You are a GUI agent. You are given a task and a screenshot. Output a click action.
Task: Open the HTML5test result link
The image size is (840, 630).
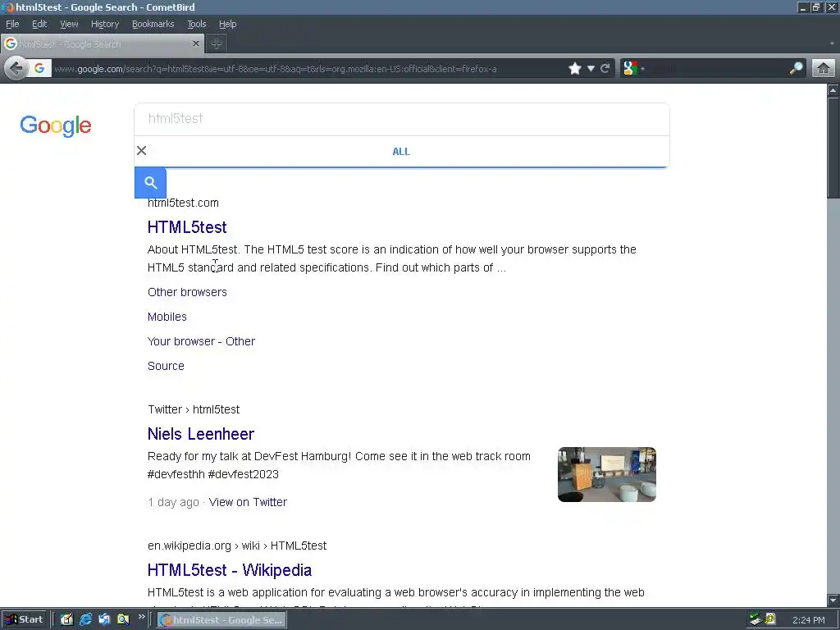[x=187, y=227]
